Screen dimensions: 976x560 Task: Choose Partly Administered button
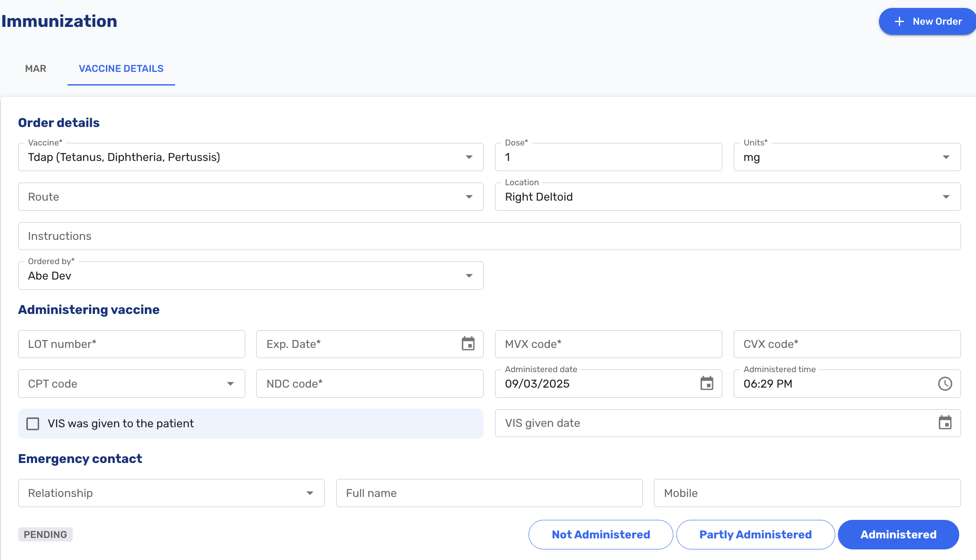tap(755, 534)
